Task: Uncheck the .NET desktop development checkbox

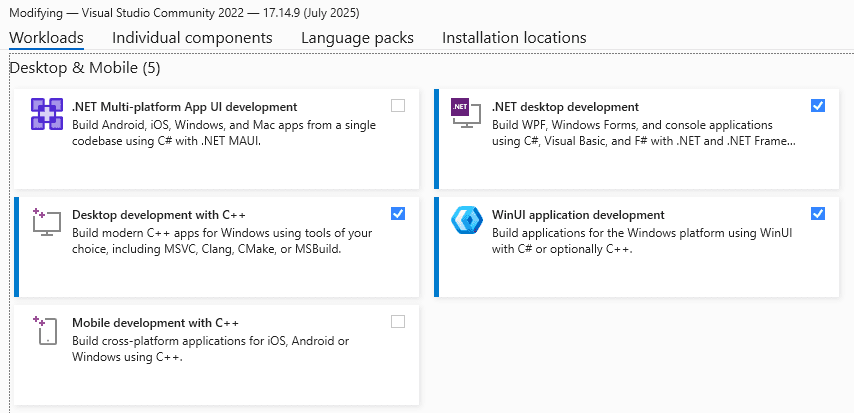Action: tap(818, 106)
